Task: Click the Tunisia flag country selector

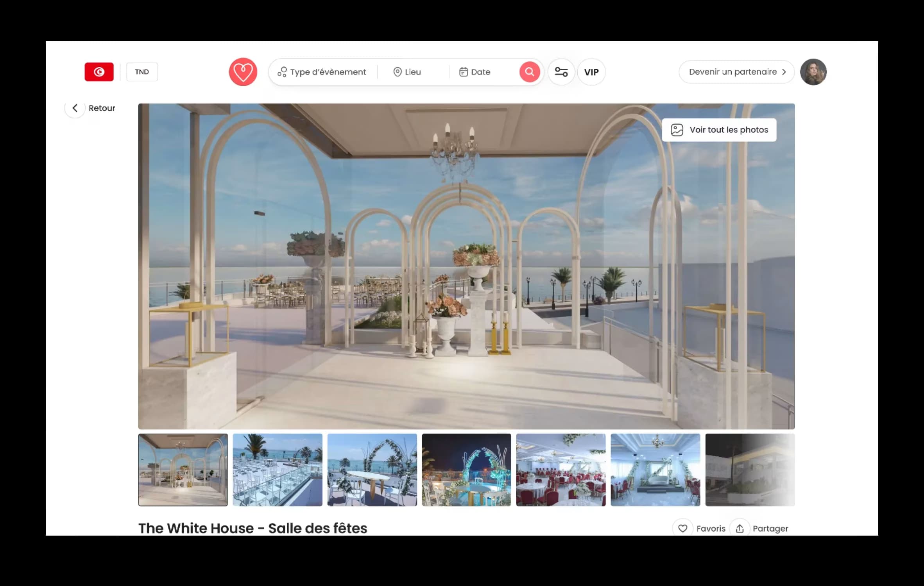Action: coord(99,72)
